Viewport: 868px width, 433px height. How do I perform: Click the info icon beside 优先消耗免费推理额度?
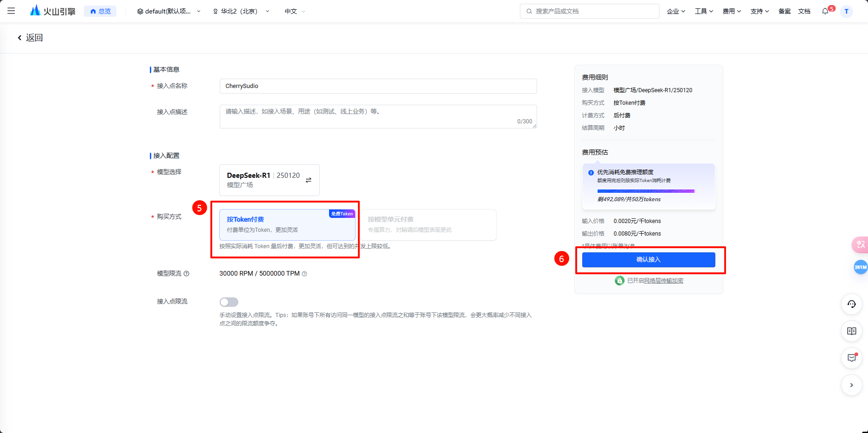(591, 173)
